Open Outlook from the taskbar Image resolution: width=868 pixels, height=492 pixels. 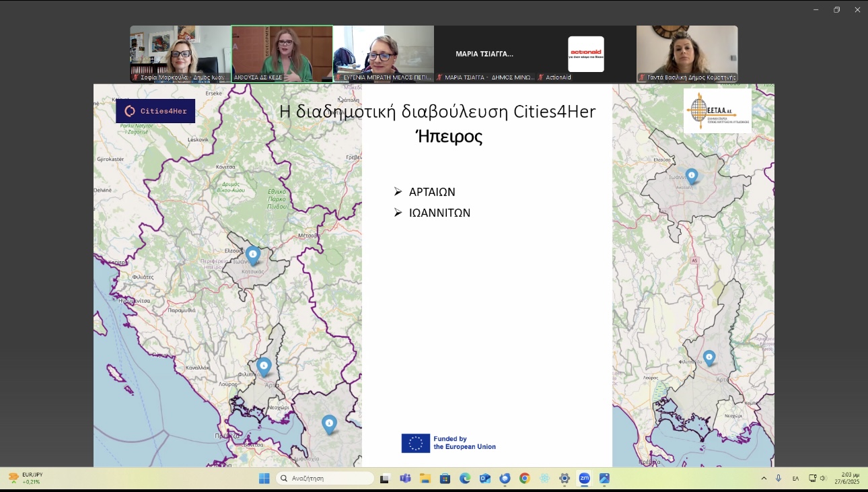pyautogui.click(x=484, y=479)
